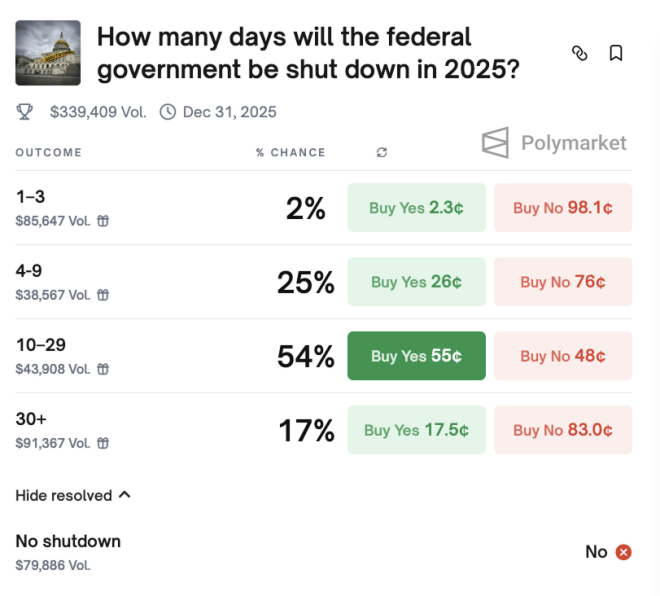Click the gift icon under 4–9 outcome
The image size is (660, 596).
pos(103,295)
